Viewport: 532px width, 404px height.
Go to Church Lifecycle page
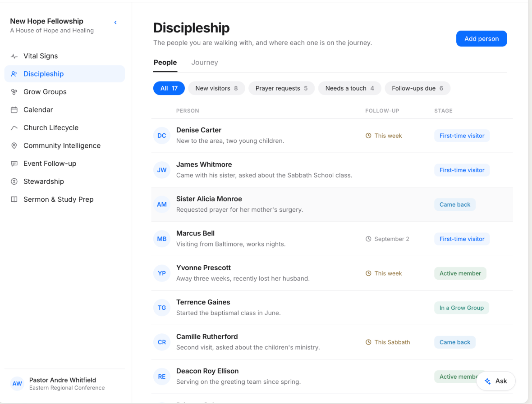64,128
